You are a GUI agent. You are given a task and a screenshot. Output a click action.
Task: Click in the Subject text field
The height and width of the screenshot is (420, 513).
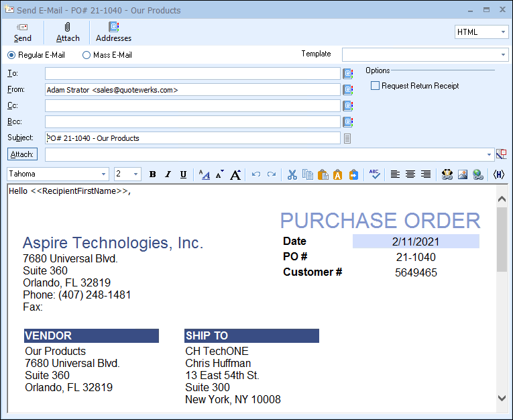(x=192, y=138)
